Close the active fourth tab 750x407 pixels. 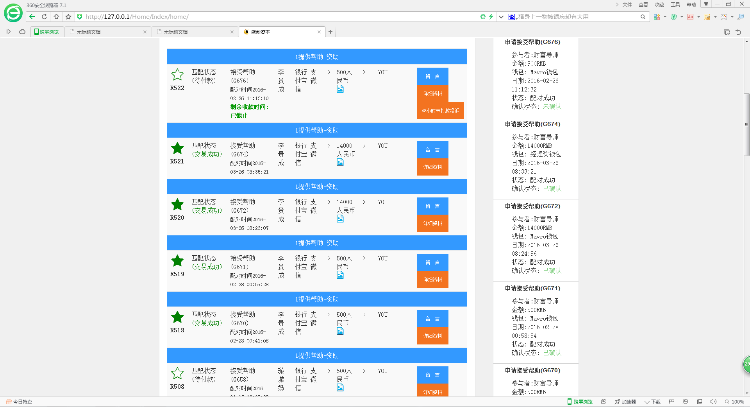(319, 32)
